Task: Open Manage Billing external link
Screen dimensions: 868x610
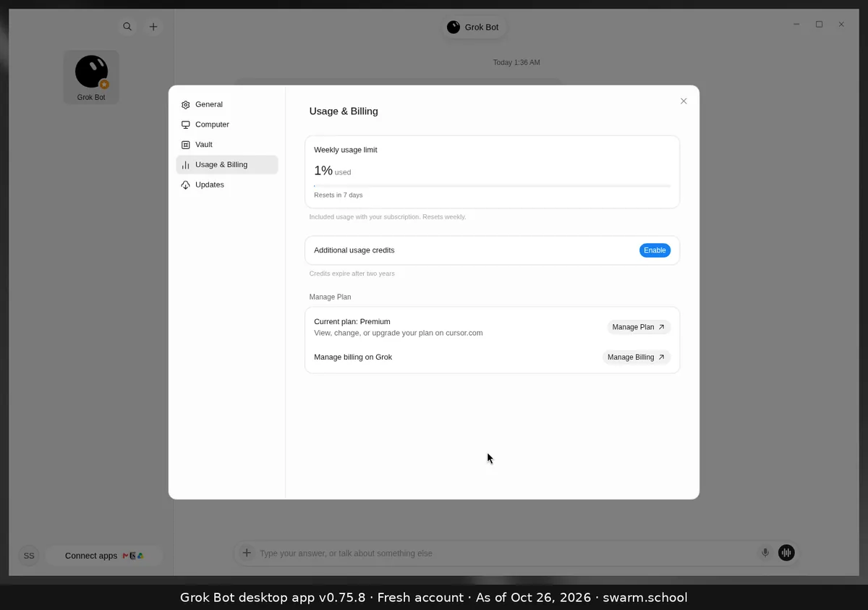Action: tap(637, 357)
